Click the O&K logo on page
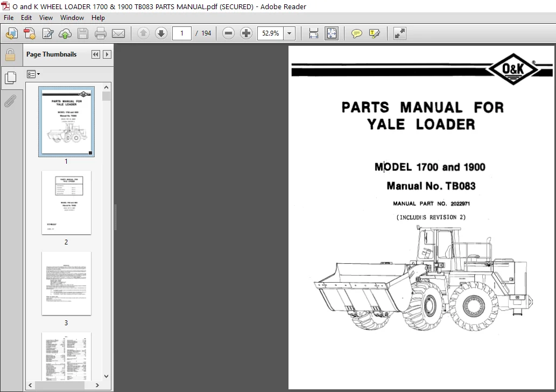556x392 pixels. pyautogui.click(x=513, y=69)
